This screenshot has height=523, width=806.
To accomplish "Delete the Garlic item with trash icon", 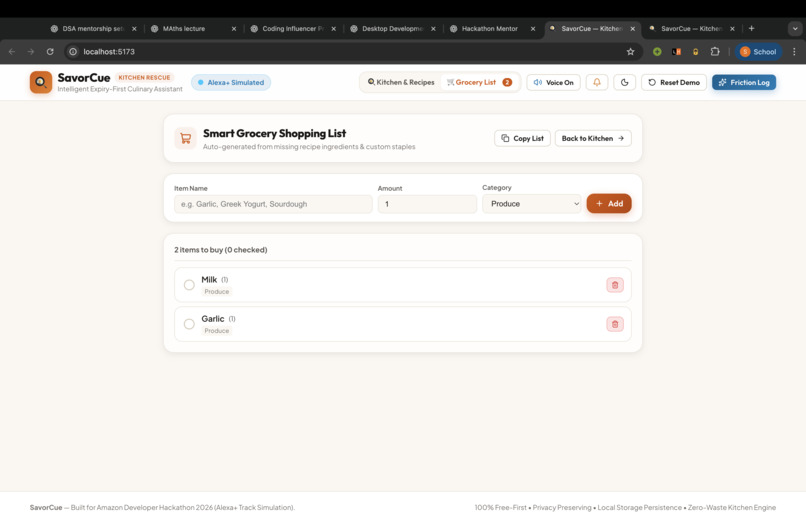I will (x=615, y=324).
